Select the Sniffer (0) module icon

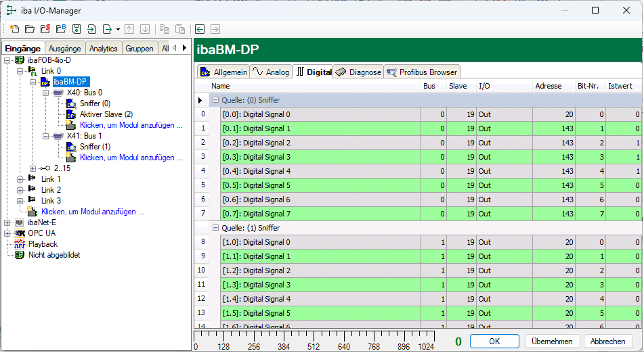(71, 103)
